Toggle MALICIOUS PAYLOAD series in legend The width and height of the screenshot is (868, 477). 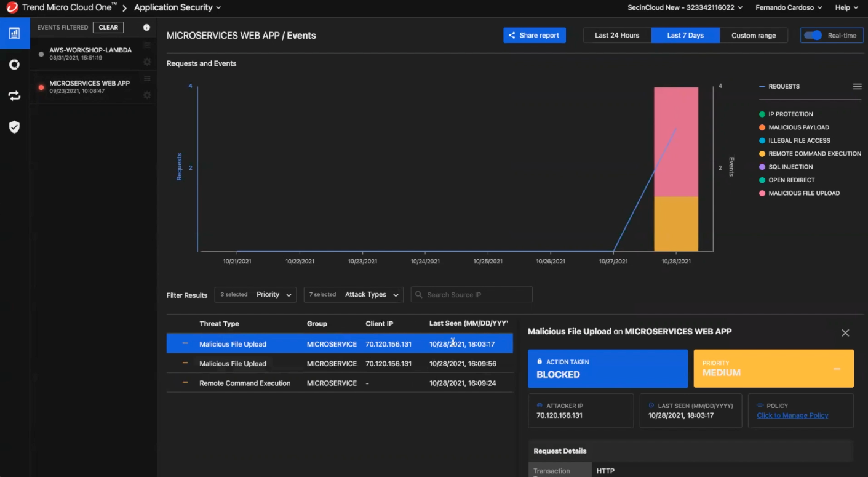coord(794,127)
